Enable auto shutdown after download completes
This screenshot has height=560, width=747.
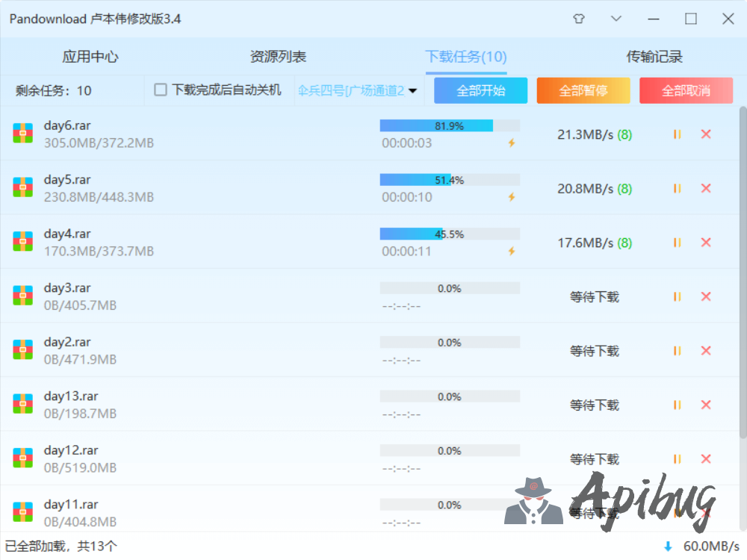pyautogui.click(x=161, y=90)
